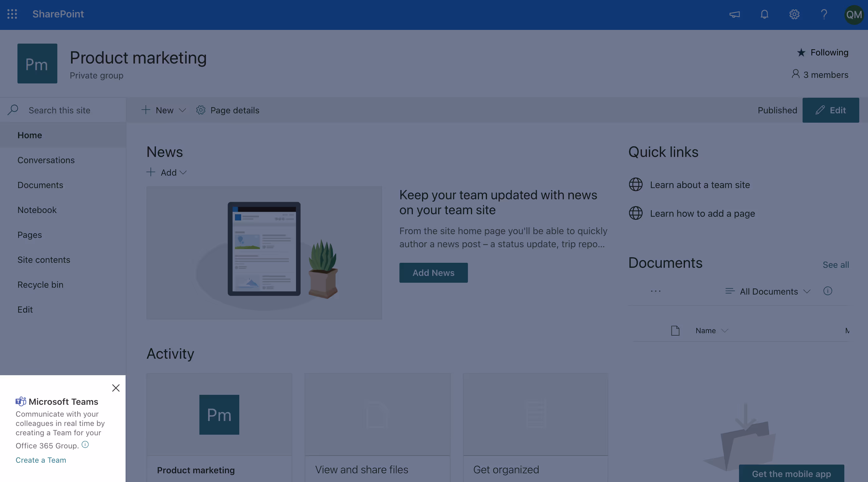Click the Teams info icon
Viewport: 868px width, 482px height.
click(85, 445)
